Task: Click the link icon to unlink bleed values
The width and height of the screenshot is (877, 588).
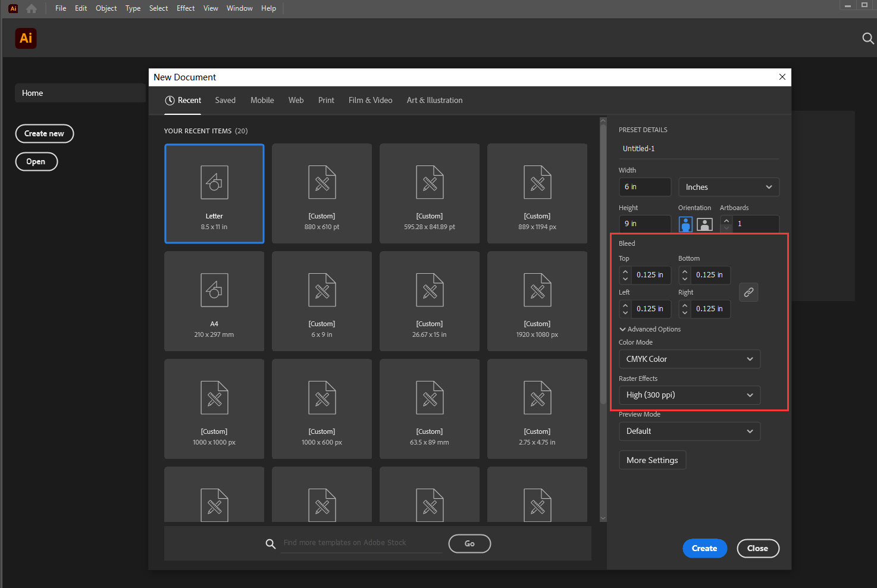Action: point(748,292)
